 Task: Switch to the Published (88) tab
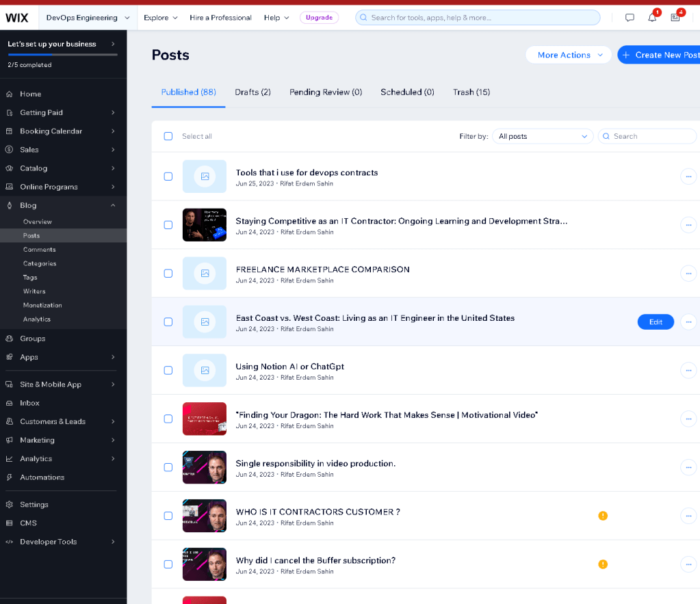click(x=188, y=92)
